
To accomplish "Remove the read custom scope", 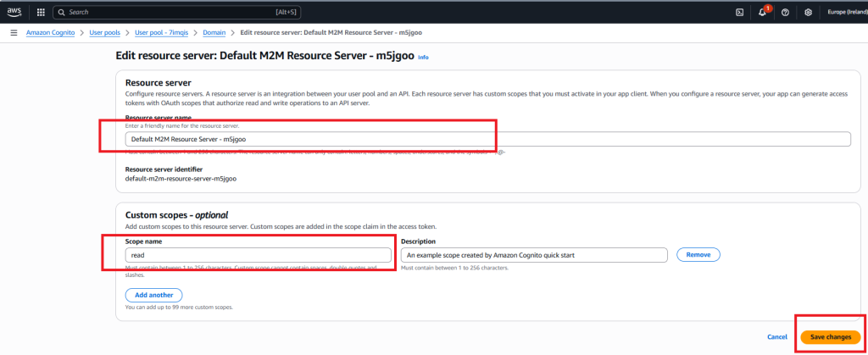I will tap(698, 254).
